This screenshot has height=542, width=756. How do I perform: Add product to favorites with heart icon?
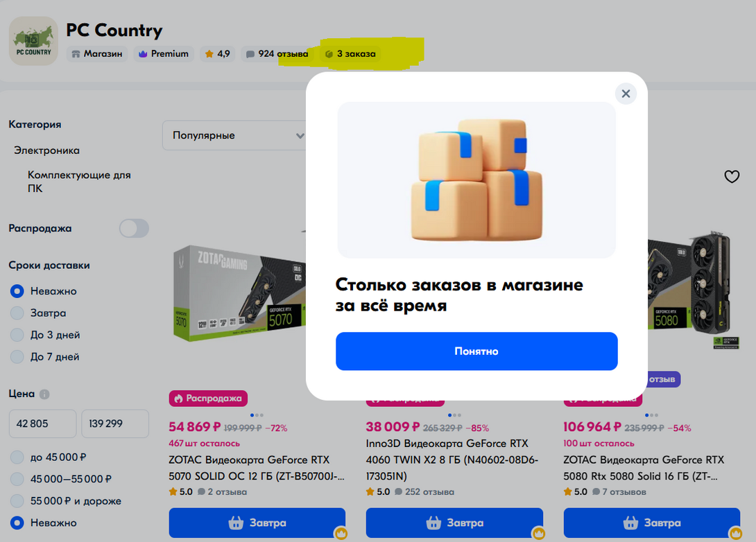[732, 177]
